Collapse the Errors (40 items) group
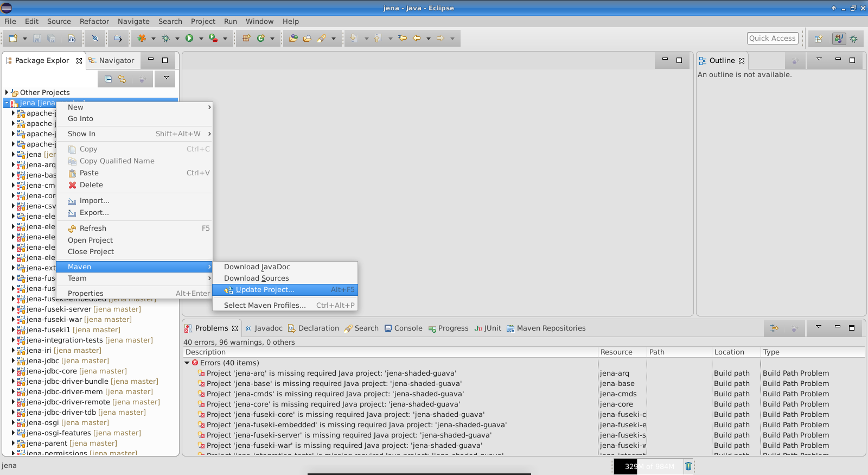This screenshot has width=868, height=475. tap(187, 363)
